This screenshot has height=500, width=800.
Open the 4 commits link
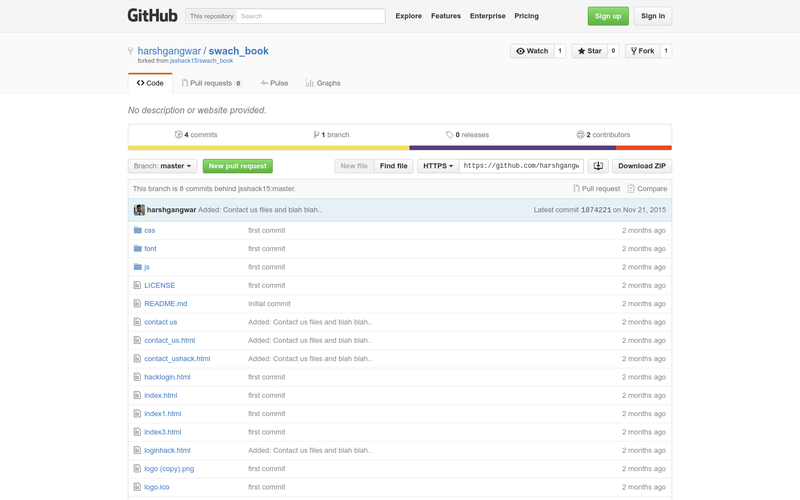pos(196,135)
